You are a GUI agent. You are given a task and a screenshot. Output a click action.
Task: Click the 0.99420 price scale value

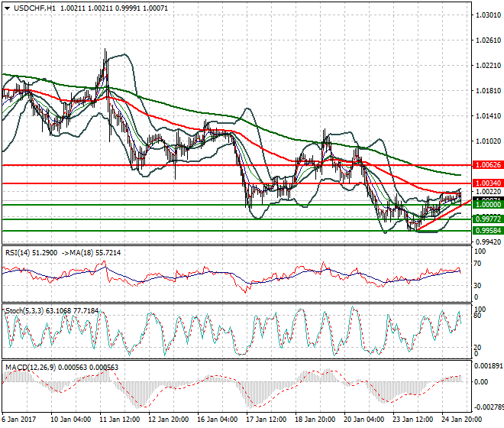pyautogui.click(x=489, y=242)
